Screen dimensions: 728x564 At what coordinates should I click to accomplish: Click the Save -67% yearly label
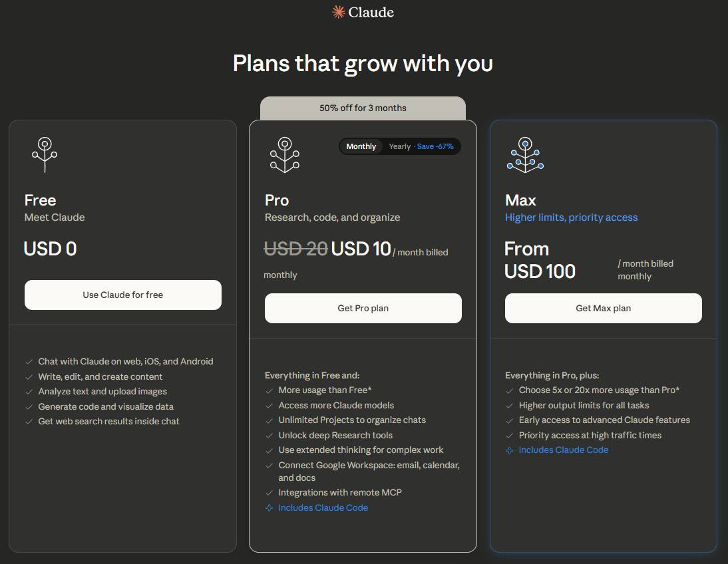pos(435,146)
